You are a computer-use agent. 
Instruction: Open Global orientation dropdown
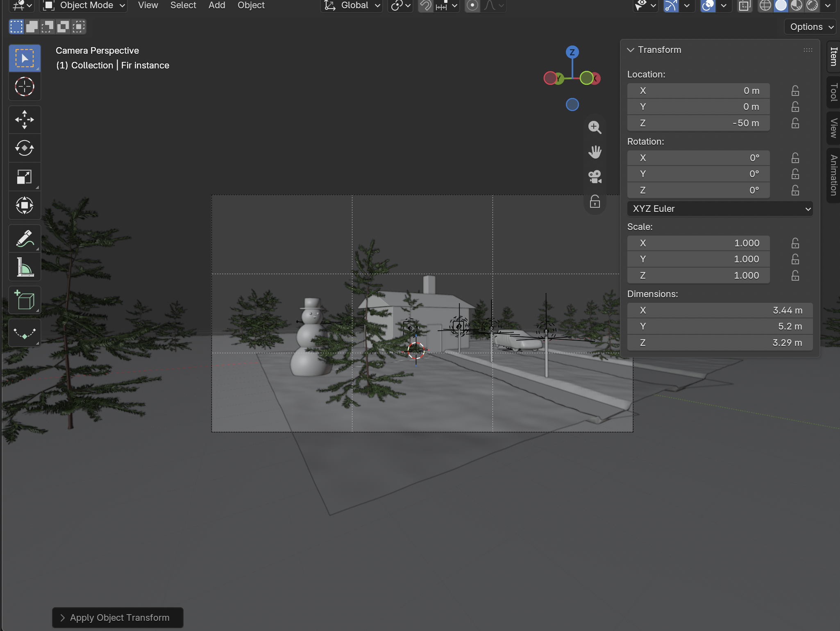click(352, 5)
